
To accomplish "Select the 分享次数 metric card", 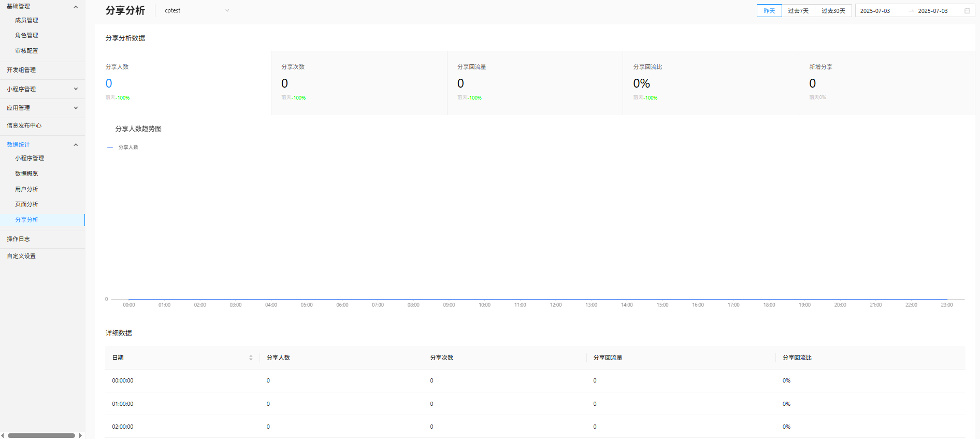I will click(359, 83).
